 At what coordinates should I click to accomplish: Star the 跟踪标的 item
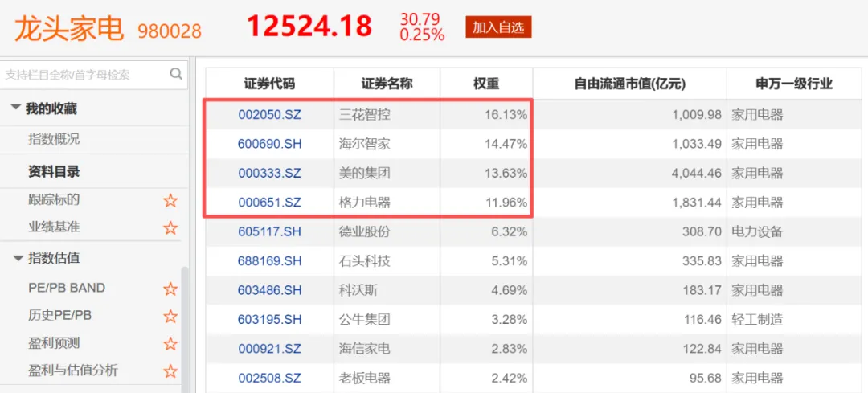pyautogui.click(x=170, y=200)
